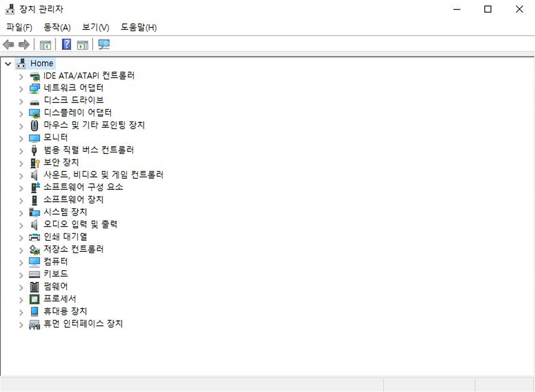Image resolution: width=535 pixels, height=392 pixels.
Task: Click the 디스플레이 어댑터 icon
Action: point(34,113)
